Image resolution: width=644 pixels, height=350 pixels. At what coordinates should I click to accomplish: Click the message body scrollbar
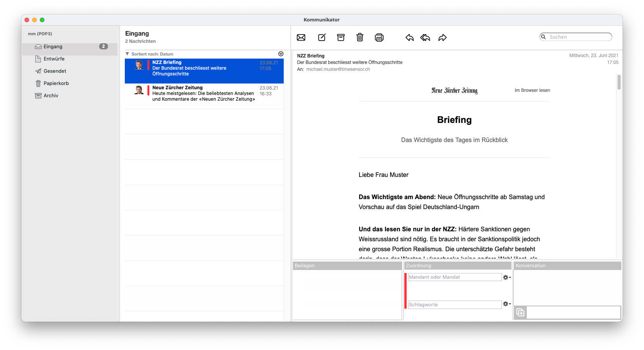pyautogui.click(x=619, y=82)
